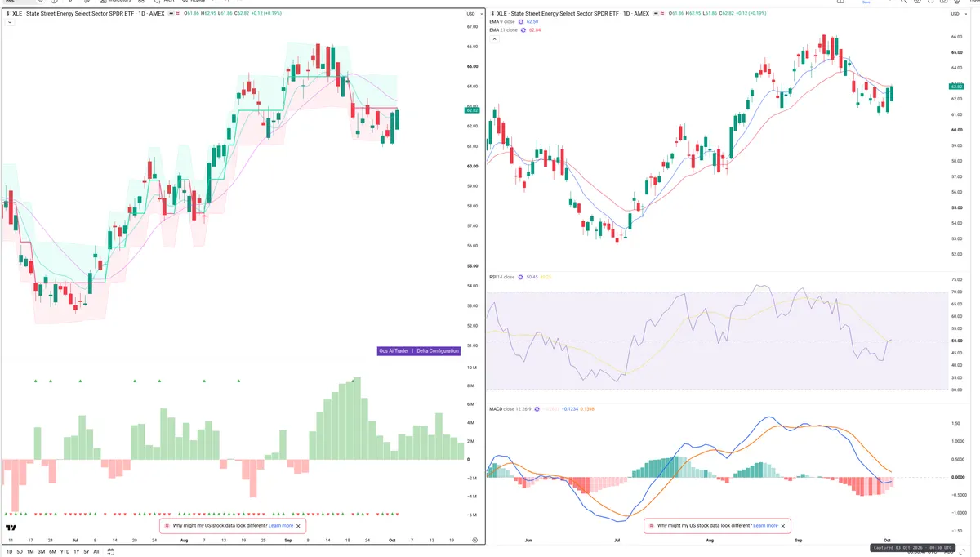This screenshot has width=980, height=557.
Task: Click the dollar symbol icon on right chart title
Action: (x=493, y=14)
